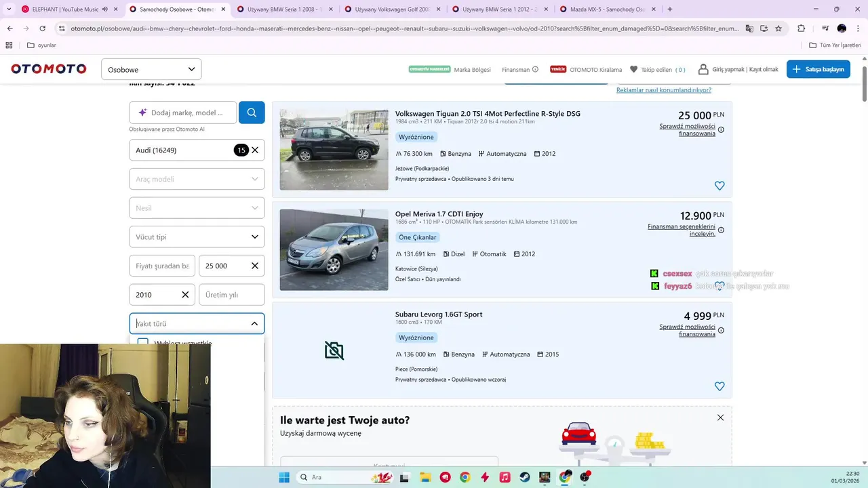Clear the 25 000 max price field
Viewport: 868px width, 488px height.
(255, 266)
